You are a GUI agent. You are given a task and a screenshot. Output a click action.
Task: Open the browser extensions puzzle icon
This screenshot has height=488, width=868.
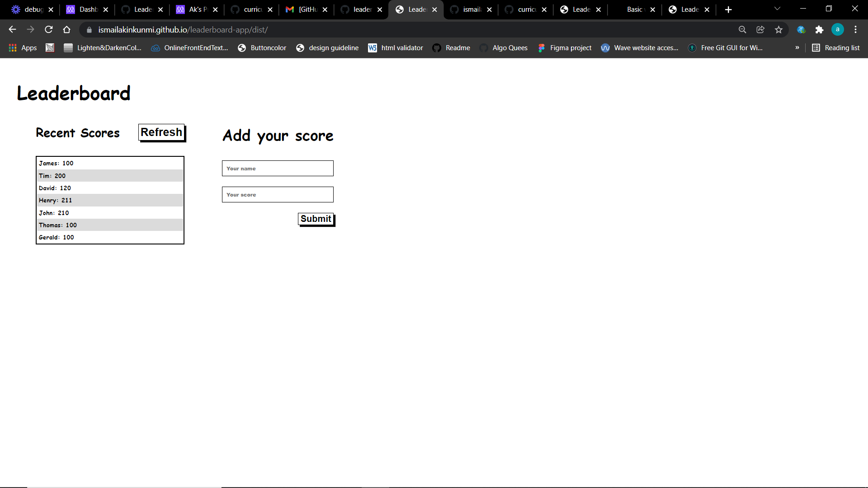click(x=819, y=29)
